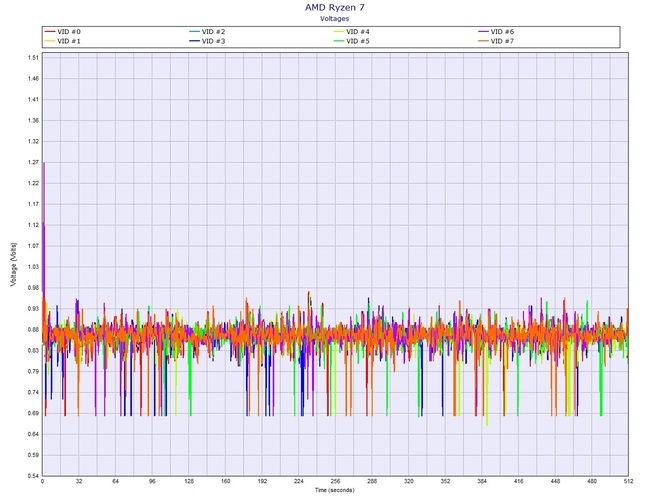670x502 pixels.
Task: Click the 384 time axis tick
Action: pyautogui.click(x=482, y=481)
